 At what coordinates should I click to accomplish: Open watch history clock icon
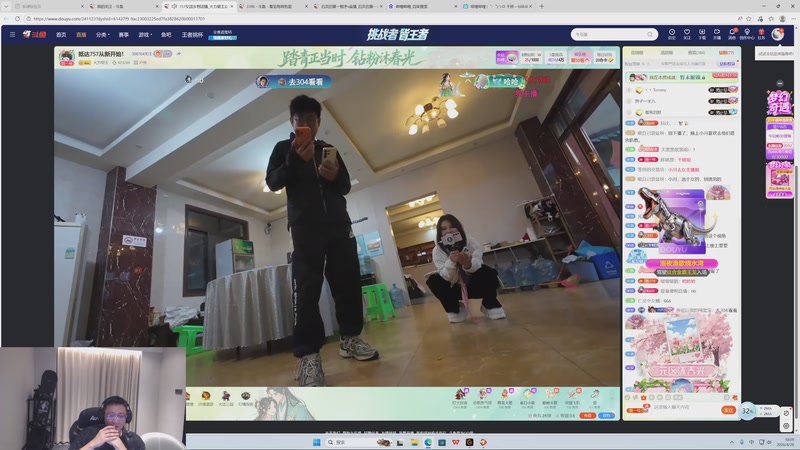pos(672,34)
